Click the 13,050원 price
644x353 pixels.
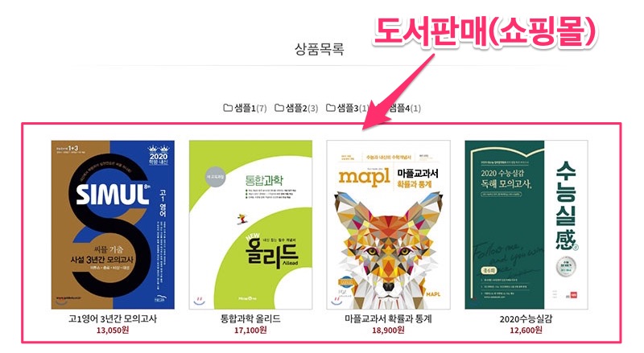[113, 330]
